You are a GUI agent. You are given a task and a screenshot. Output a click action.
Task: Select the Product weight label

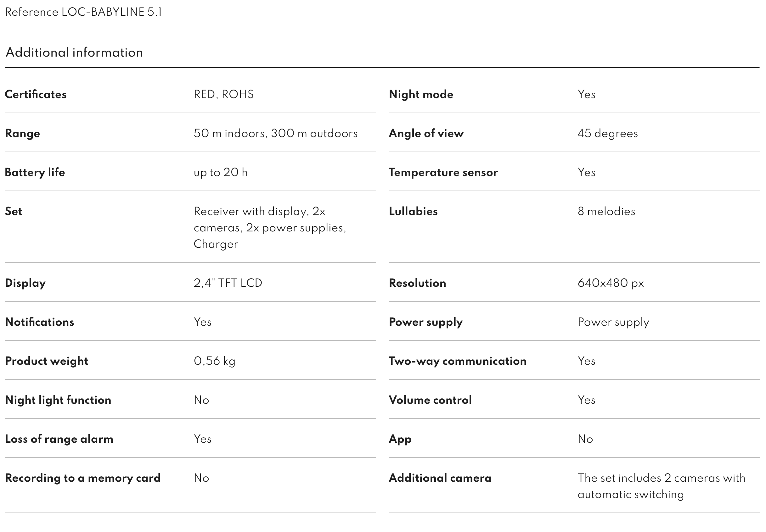(46, 361)
